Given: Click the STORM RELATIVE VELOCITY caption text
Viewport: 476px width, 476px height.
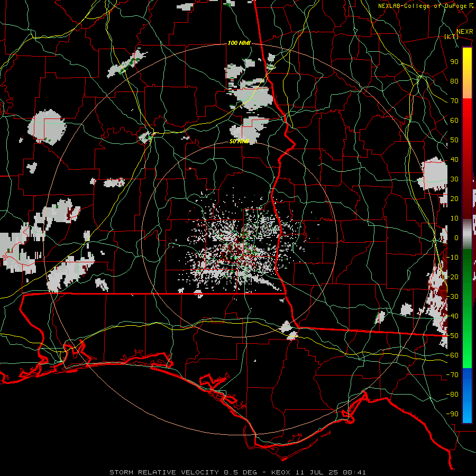Looking at the screenshot, I should point(164,472).
